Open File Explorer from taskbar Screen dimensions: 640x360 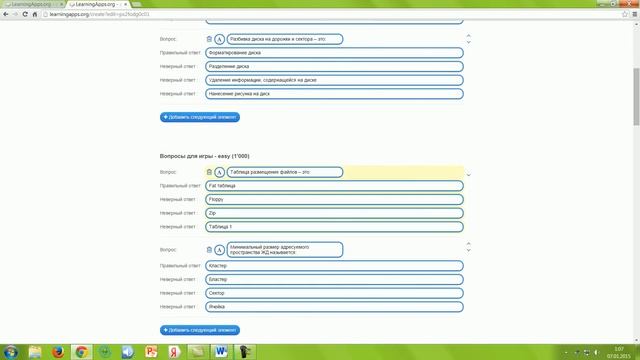pyautogui.click(x=35, y=352)
